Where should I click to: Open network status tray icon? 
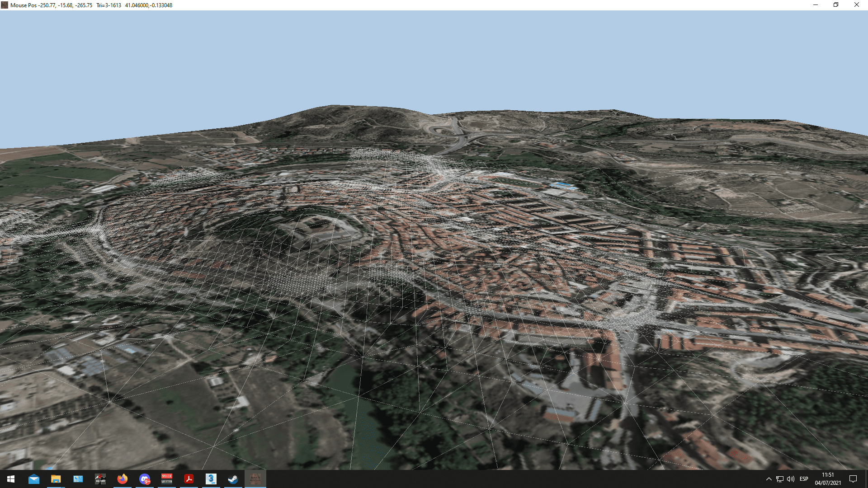tap(780, 479)
